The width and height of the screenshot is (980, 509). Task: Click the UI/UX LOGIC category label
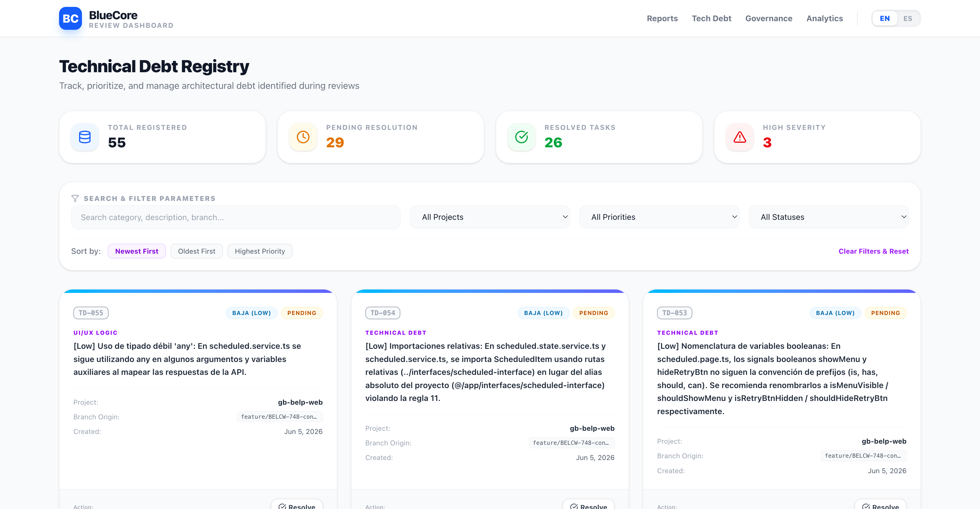click(x=95, y=332)
